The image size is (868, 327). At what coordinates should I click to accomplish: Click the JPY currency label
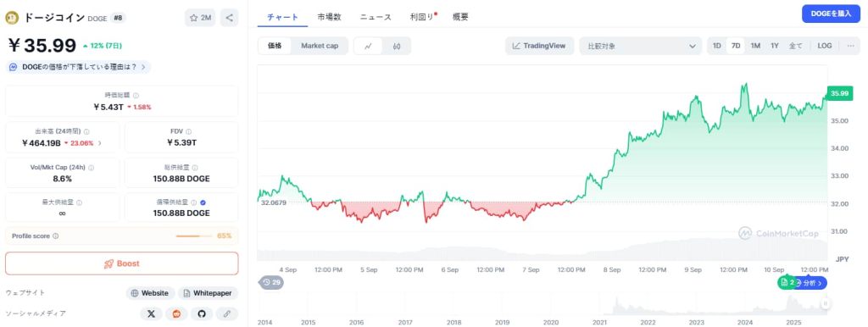(x=842, y=258)
